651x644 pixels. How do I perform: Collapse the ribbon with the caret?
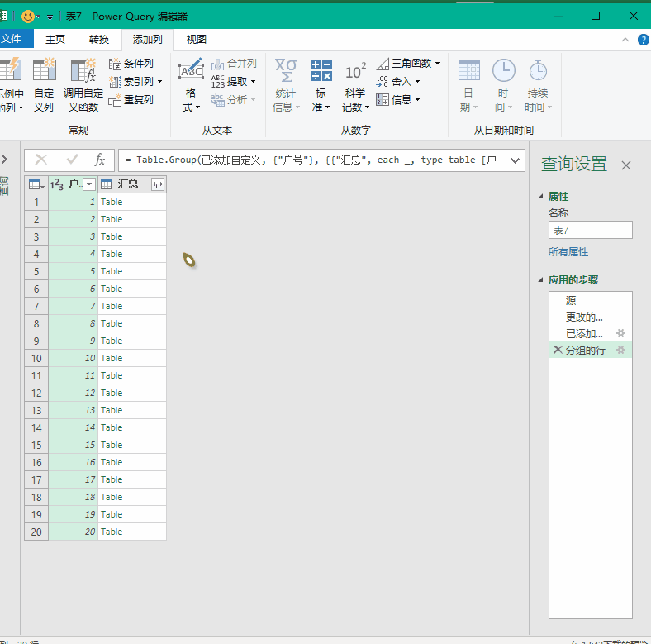(x=625, y=40)
